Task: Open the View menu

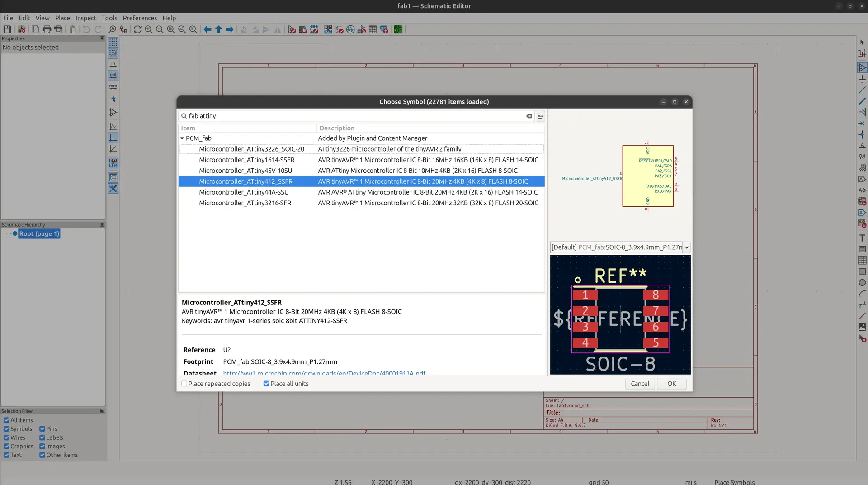Action: [x=42, y=18]
